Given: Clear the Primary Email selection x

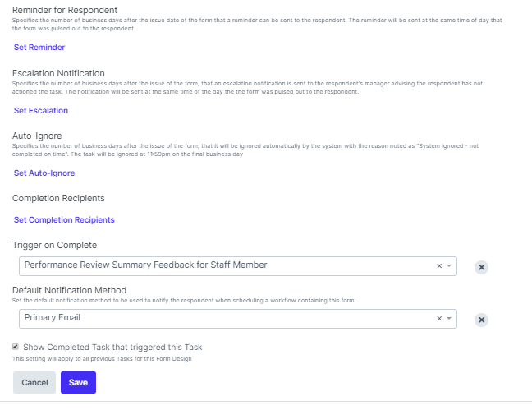Looking at the screenshot, I should click(438, 319).
